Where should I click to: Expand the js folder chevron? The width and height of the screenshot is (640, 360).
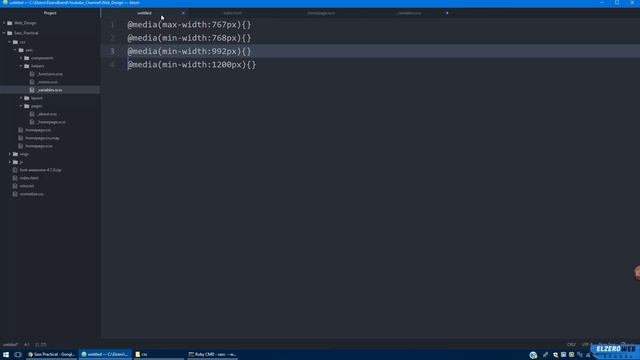point(10,162)
